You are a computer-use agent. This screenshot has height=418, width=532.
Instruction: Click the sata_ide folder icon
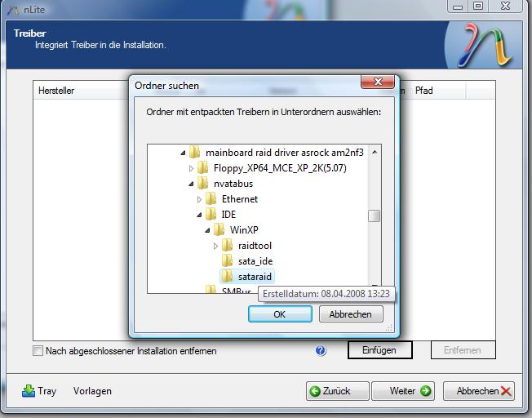(227, 260)
